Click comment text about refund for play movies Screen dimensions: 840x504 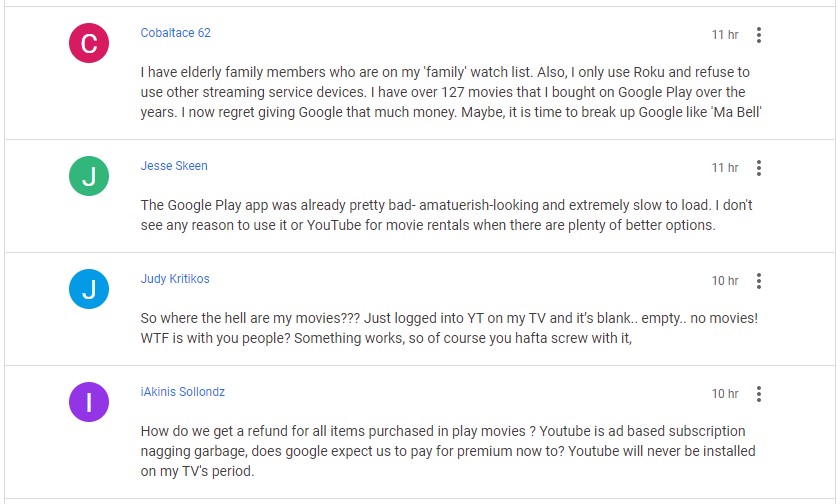pos(448,451)
